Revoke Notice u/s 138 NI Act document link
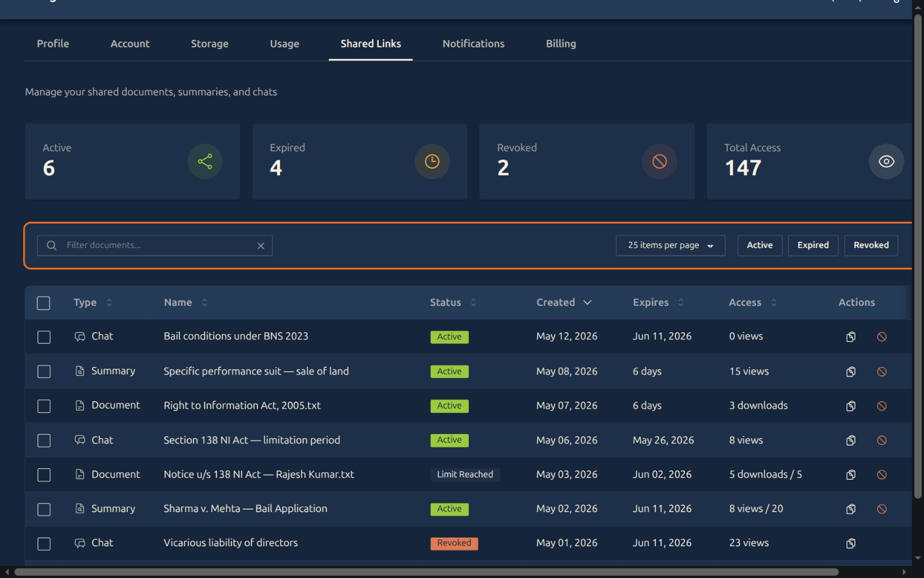924x578 pixels. pyautogui.click(x=881, y=475)
